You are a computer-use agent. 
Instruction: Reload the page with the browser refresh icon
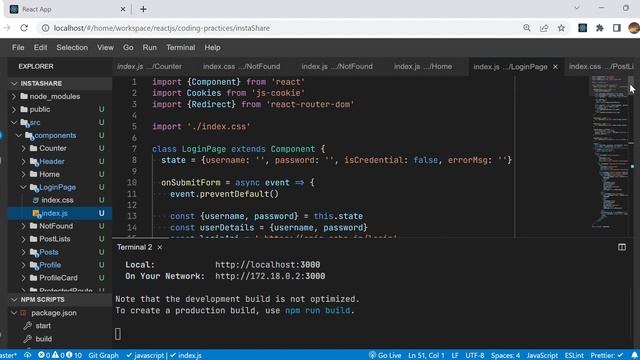pyautogui.click(x=24, y=28)
